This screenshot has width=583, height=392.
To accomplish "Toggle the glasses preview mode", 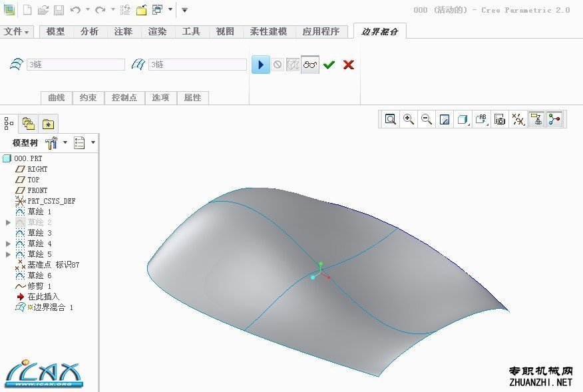I will click(x=310, y=65).
